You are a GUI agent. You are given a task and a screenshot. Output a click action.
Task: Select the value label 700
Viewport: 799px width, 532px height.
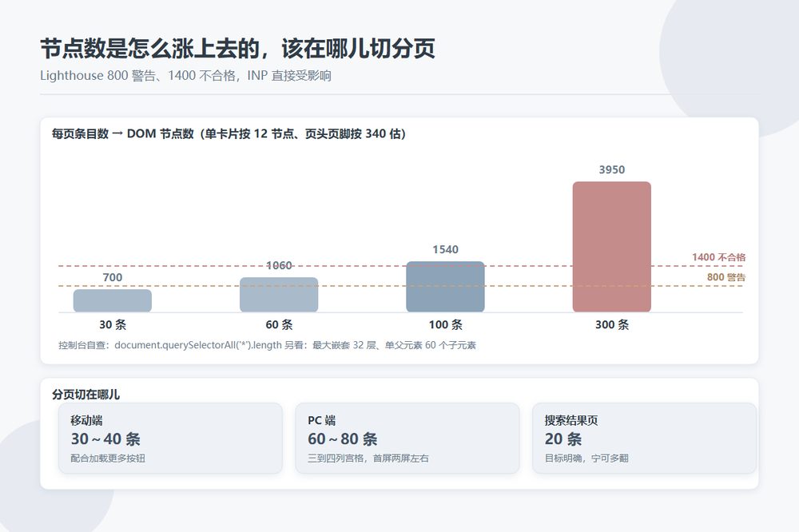tap(113, 277)
